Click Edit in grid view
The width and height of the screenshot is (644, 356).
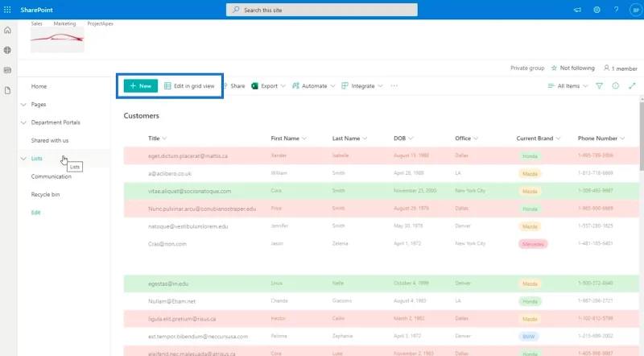[189, 86]
